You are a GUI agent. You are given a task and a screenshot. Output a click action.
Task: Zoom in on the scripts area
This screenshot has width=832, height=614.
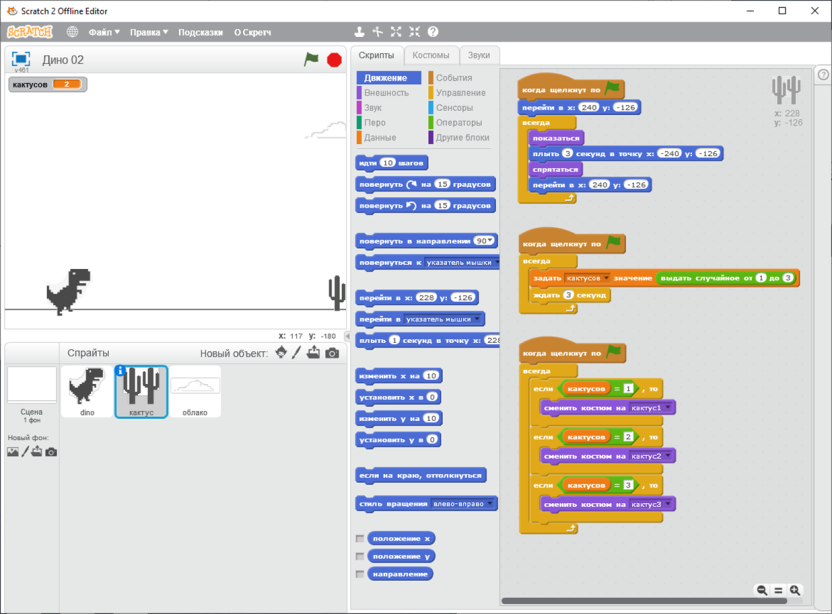pyautogui.click(x=795, y=590)
